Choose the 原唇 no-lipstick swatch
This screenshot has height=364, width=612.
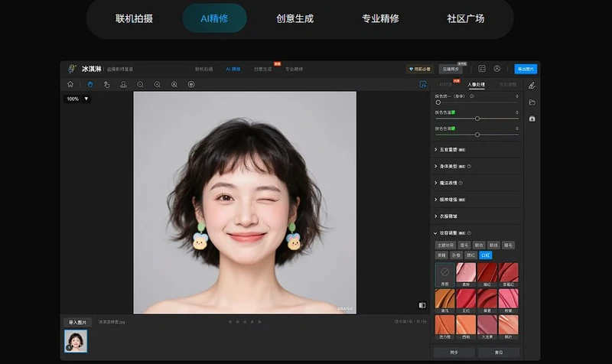pyautogui.click(x=444, y=275)
